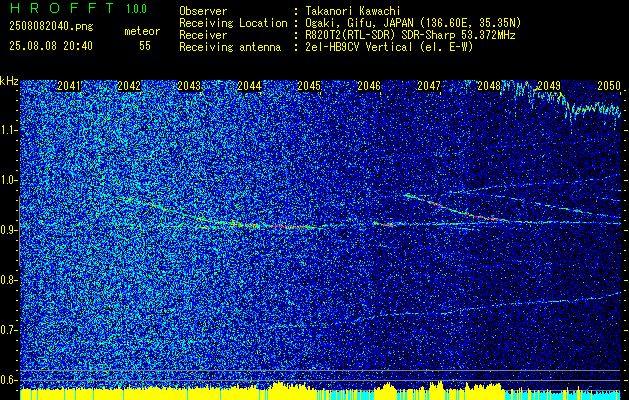Click the receiver text R820T2(RTL-SDR) SDR-Sharp 53.372MHz

coord(408,35)
